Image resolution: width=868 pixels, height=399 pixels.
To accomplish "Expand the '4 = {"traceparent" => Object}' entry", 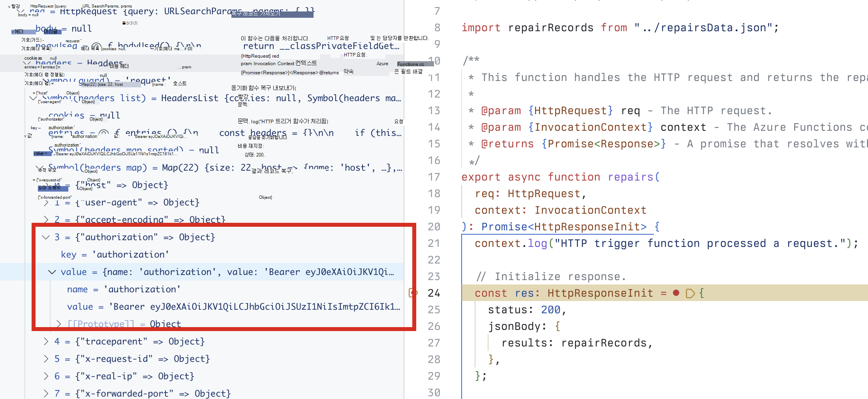I will click(x=46, y=341).
